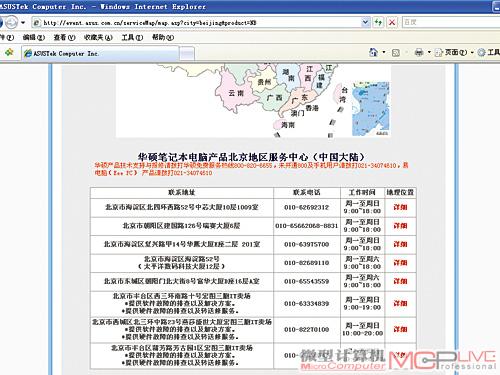Click address 北京市海淀区北四环西路52号 cell
Image resolution: width=500 pixels, height=375 pixels.
[x=182, y=207]
